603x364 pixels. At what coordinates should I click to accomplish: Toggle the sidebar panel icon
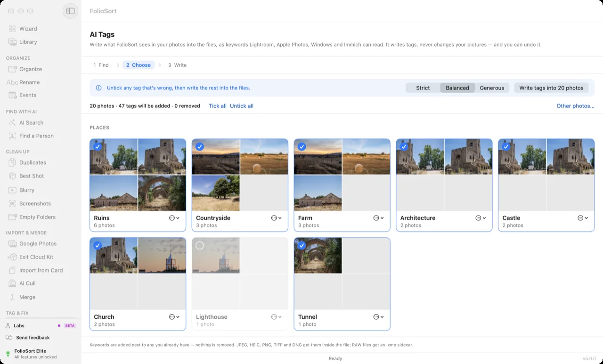(x=70, y=11)
